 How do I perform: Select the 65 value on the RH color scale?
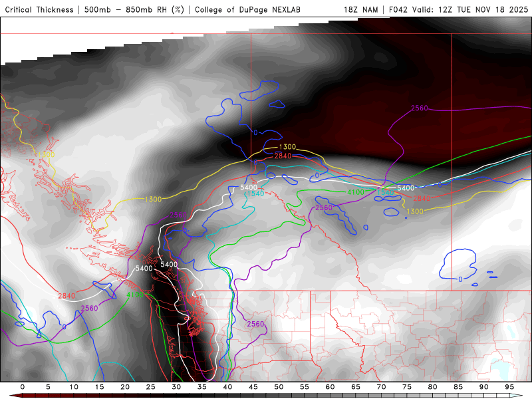click(356, 387)
